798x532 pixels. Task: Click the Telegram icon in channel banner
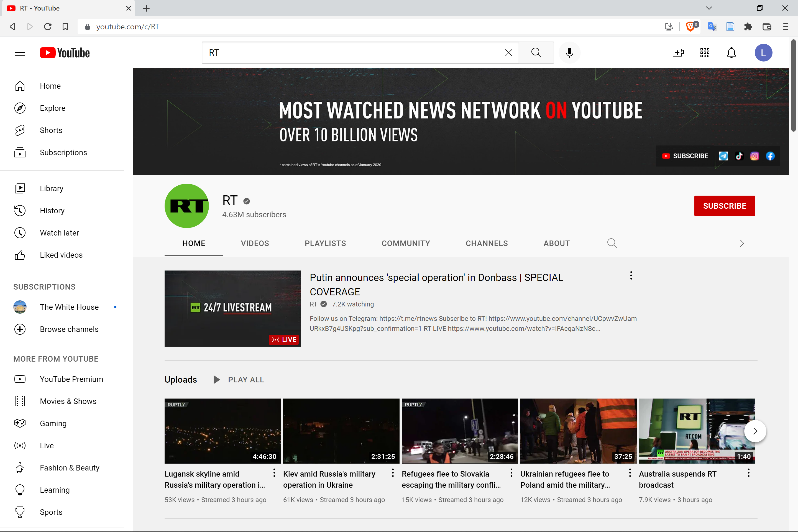(723, 156)
